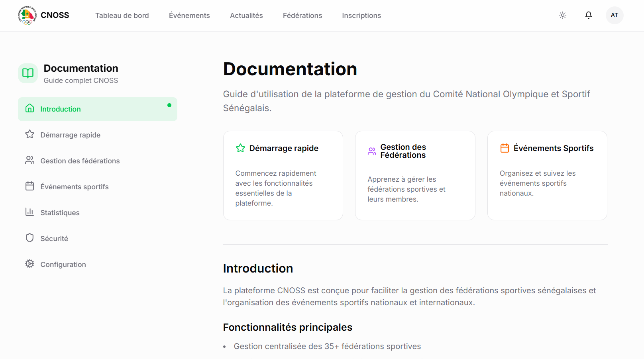Image resolution: width=644 pixels, height=359 pixels.
Task: Select the Fédérations navigation entry
Action: pyautogui.click(x=302, y=15)
